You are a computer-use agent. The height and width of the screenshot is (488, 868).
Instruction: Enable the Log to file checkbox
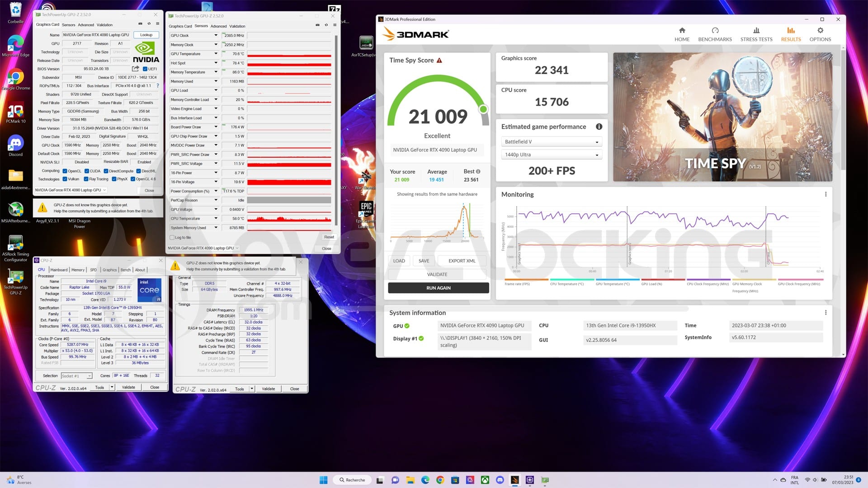[x=172, y=237]
